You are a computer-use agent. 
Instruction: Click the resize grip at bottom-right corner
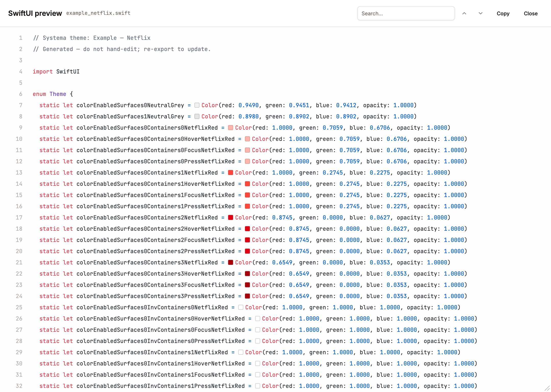[x=547, y=388]
